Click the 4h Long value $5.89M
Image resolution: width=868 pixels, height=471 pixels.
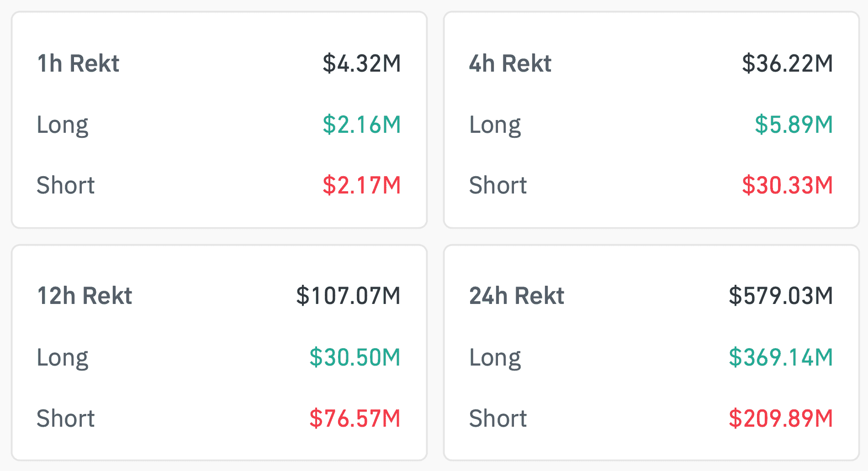click(x=794, y=125)
